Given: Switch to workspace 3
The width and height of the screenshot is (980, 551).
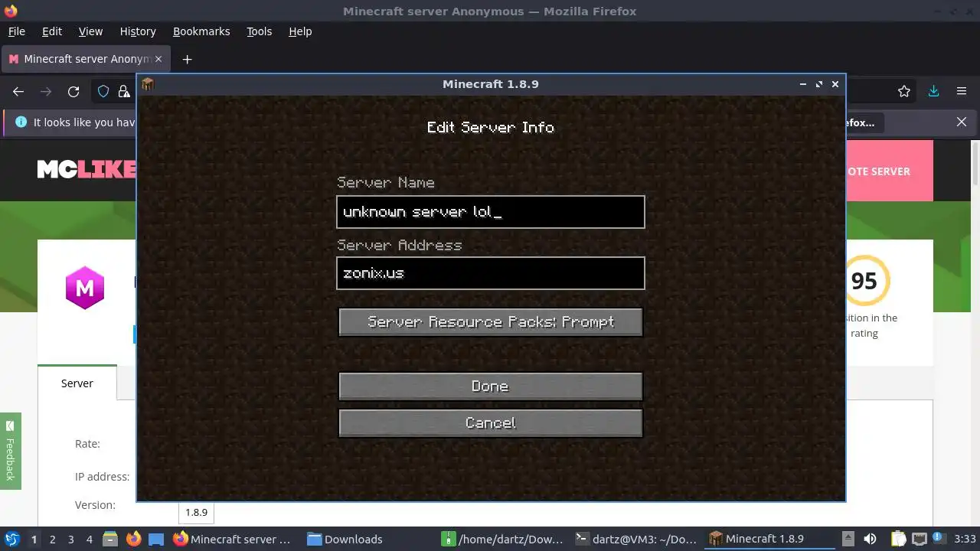Looking at the screenshot, I should 70,540.
